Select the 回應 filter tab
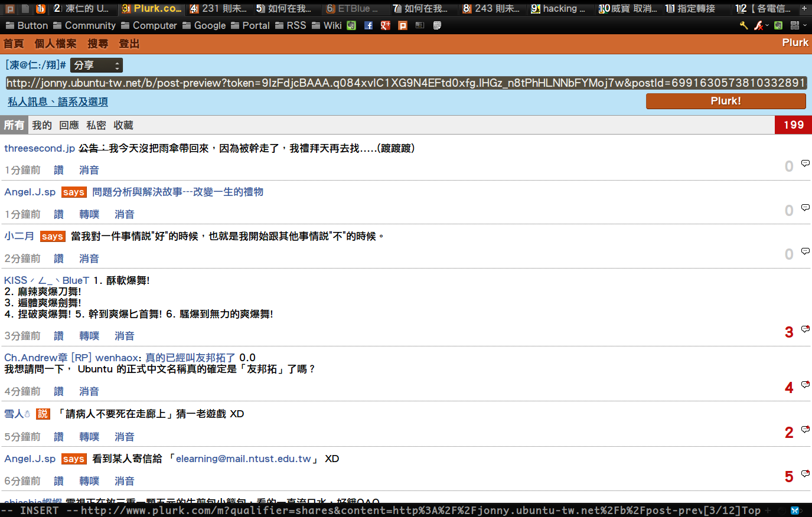The height and width of the screenshot is (517, 812). tap(69, 125)
